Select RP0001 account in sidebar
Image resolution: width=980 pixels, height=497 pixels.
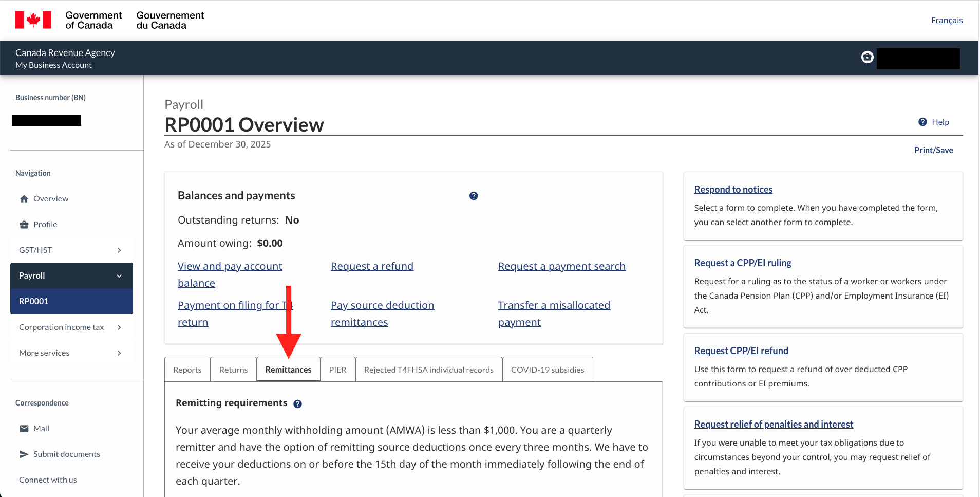coord(71,301)
